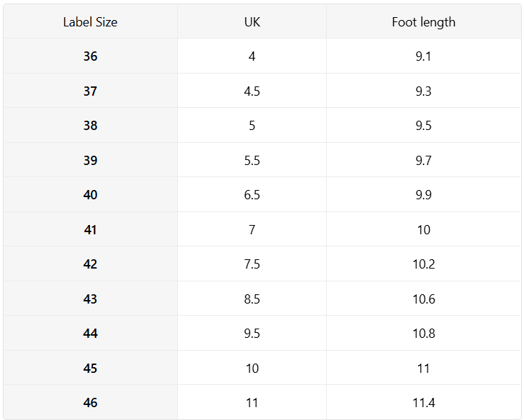Select label size 37 cell
The image size is (524, 420).
pyautogui.click(x=90, y=91)
